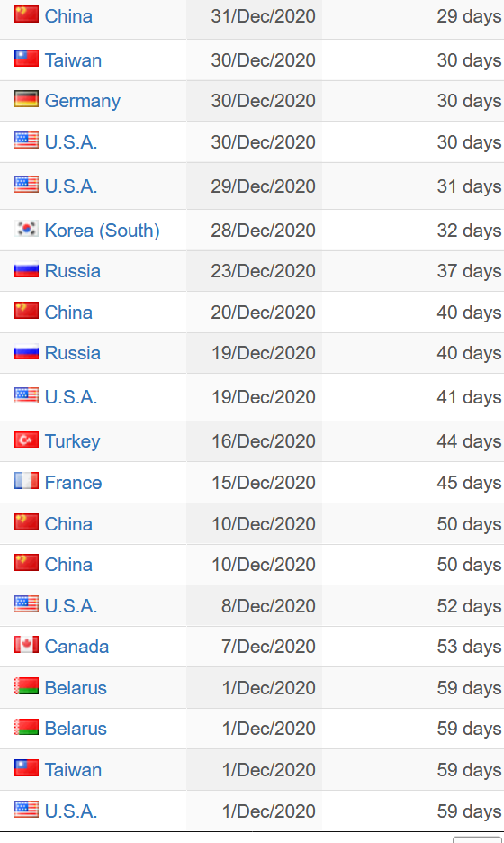Click the Germany flag icon
Image resolution: width=504 pixels, height=843 pixels.
[26, 99]
